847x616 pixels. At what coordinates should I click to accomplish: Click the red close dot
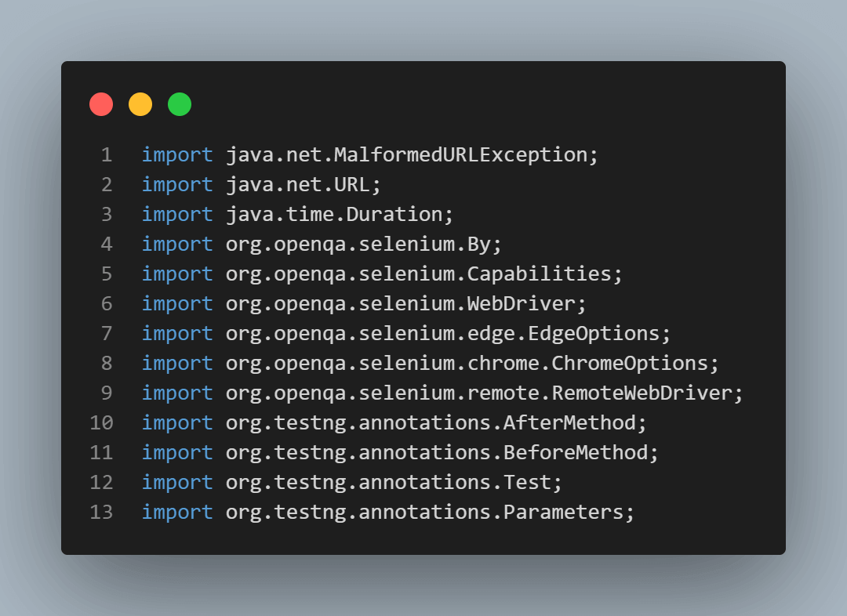101,104
